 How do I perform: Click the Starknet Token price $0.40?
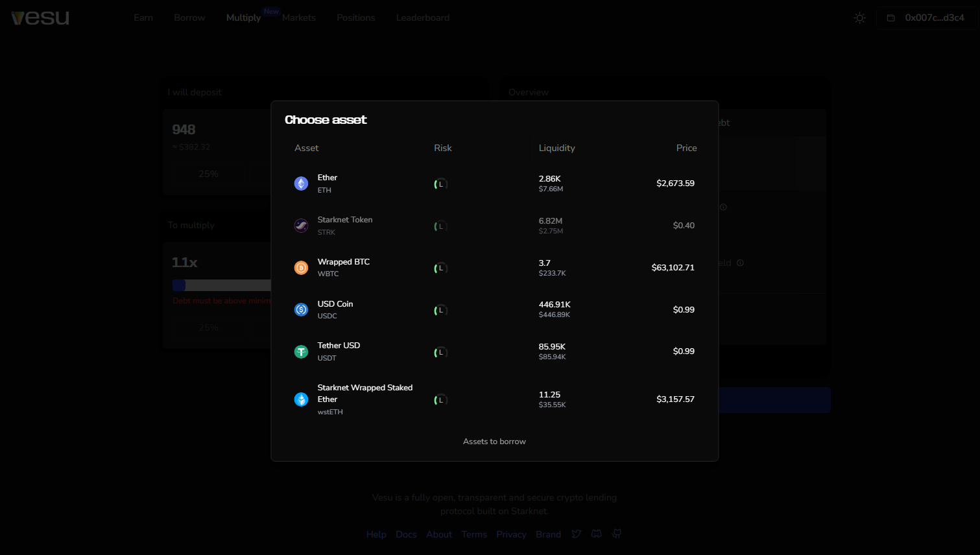(684, 226)
